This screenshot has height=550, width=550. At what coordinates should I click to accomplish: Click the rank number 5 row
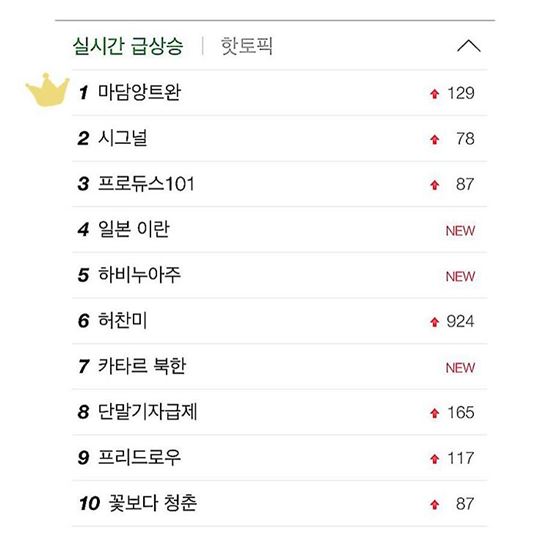point(280,275)
